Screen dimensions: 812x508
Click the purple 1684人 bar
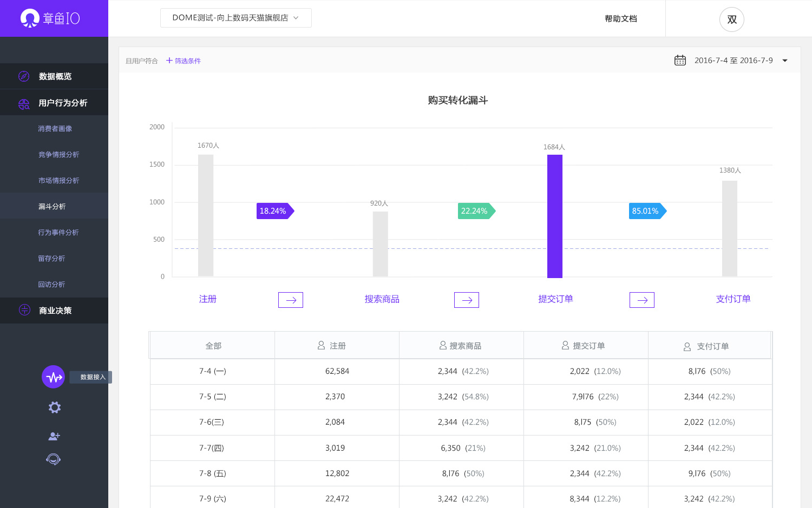(x=555, y=216)
